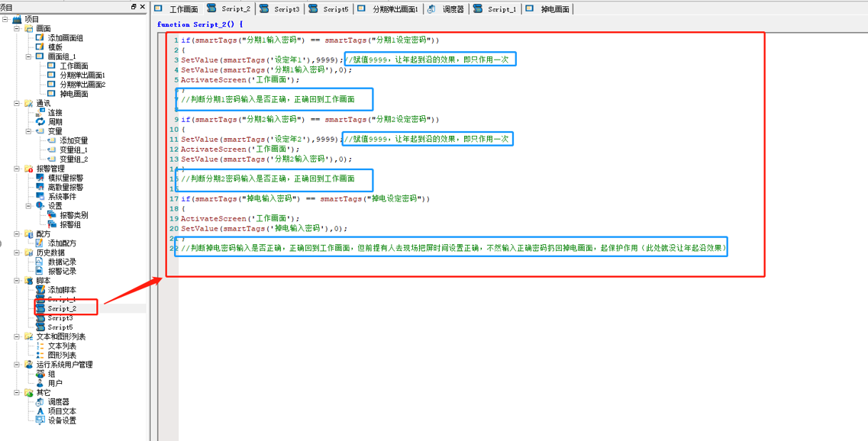Open 变量组_1 variable group
The image size is (868, 441).
(x=73, y=150)
